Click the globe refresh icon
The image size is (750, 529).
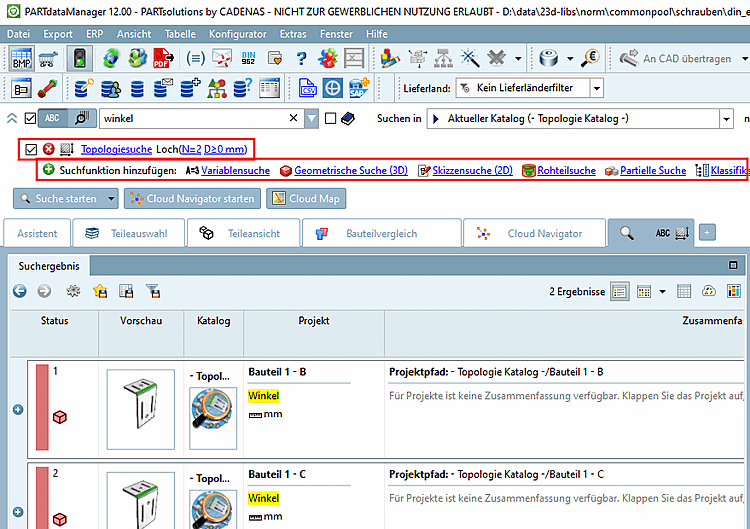click(111, 58)
